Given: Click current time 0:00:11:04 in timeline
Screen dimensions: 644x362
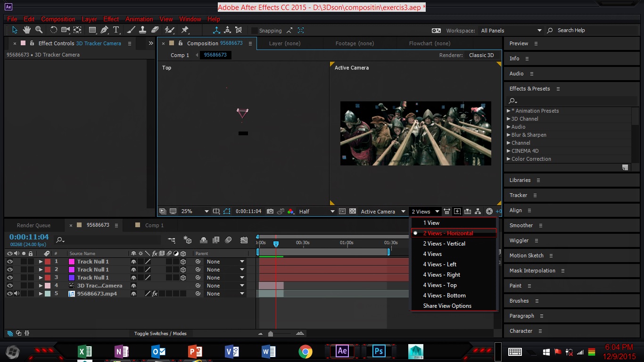Looking at the screenshot, I should point(29,237).
